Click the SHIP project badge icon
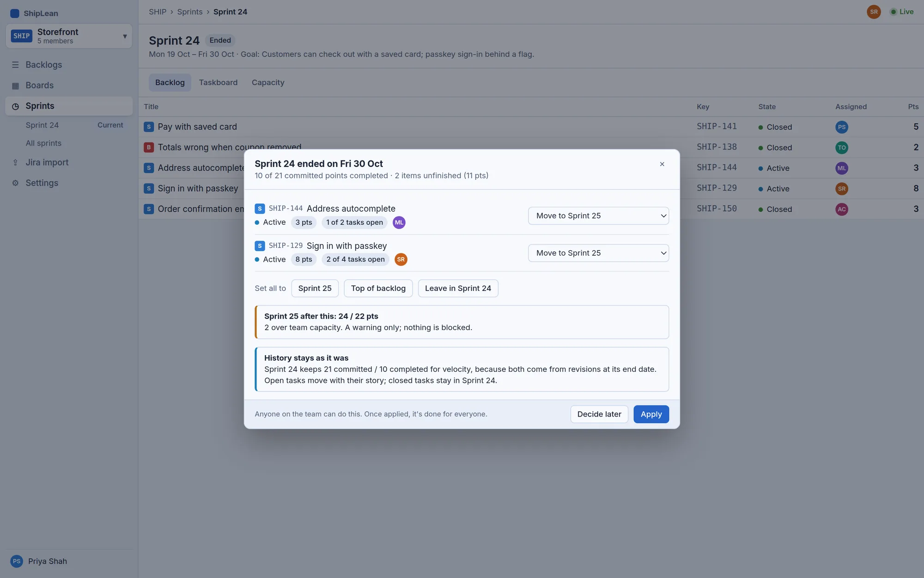The height and width of the screenshot is (578, 924). 22,36
